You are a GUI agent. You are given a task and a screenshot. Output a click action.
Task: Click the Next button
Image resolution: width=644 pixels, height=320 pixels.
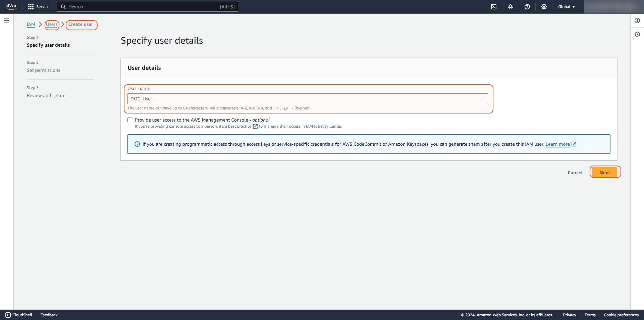coord(605,172)
